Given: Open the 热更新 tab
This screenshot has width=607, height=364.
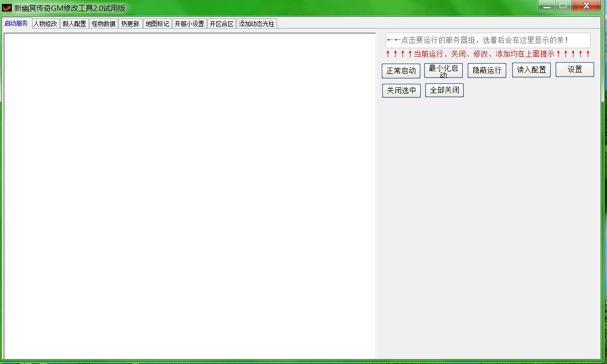Looking at the screenshot, I should [130, 24].
